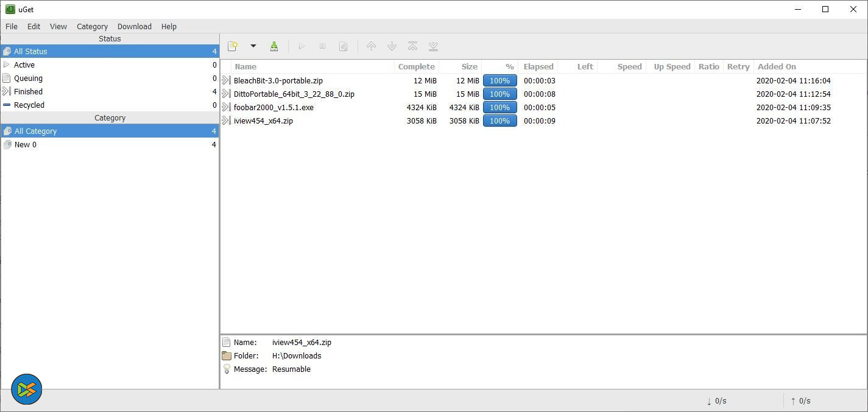Image resolution: width=868 pixels, height=412 pixels.
Task: Sort by the Ratio column header
Action: [x=709, y=66]
